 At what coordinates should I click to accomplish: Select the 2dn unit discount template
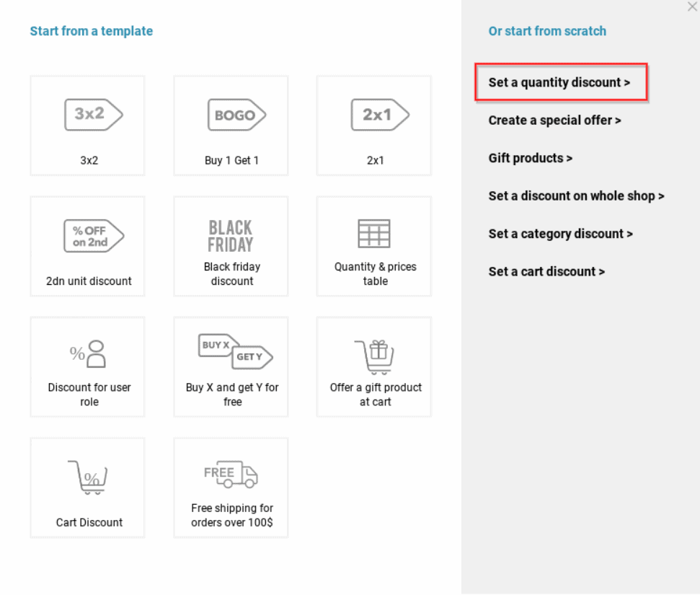point(87,245)
